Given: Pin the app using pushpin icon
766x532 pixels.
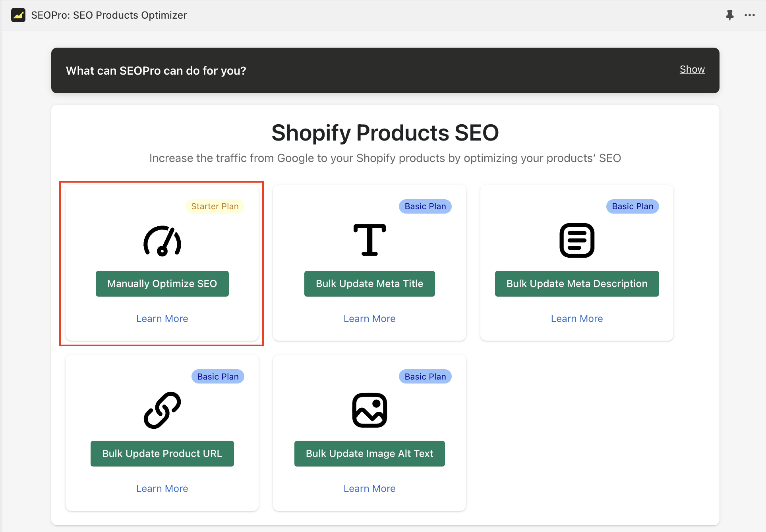Looking at the screenshot, I should (729, 15).
